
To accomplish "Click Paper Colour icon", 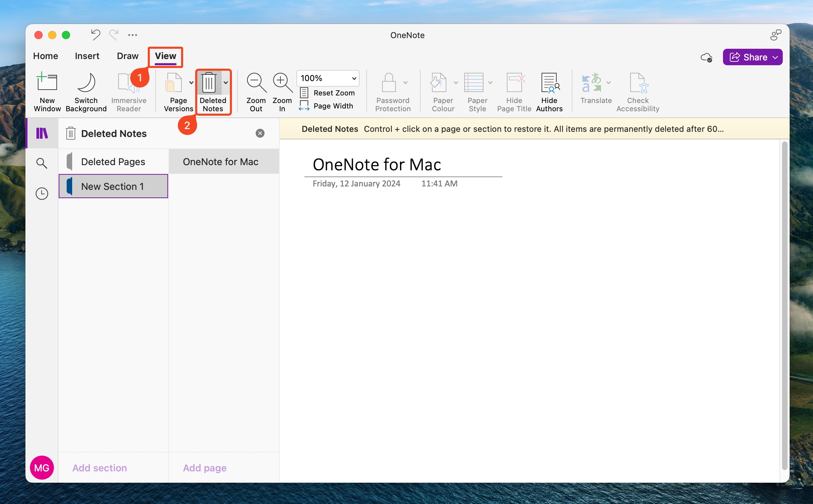I will click(439, 83).
